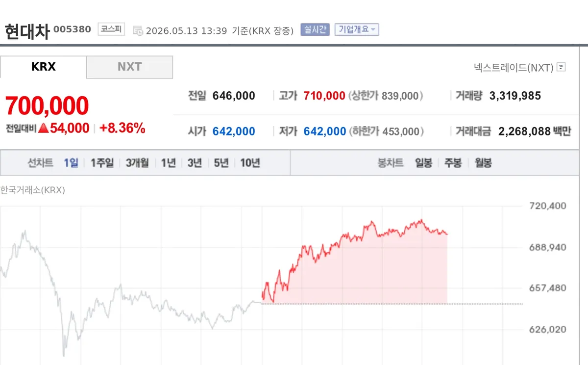
Task: Open the 일봉 daily candle chart
Action: tap(424, 163)
